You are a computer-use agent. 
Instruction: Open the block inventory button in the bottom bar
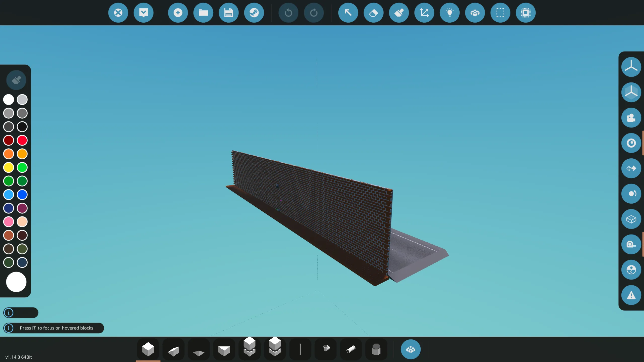tap(411, 349)
